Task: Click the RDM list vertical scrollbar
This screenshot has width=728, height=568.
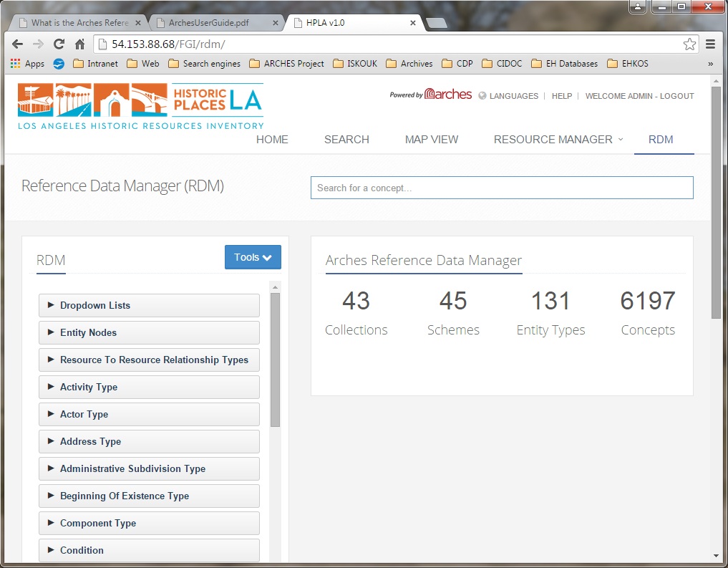Action: (x=275, y=358)
